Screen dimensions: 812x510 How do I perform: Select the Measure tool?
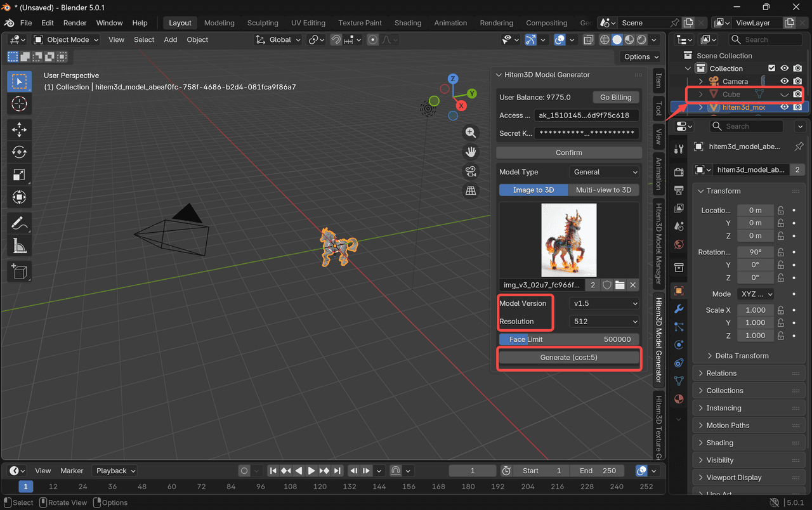click(x=19, y=245)
